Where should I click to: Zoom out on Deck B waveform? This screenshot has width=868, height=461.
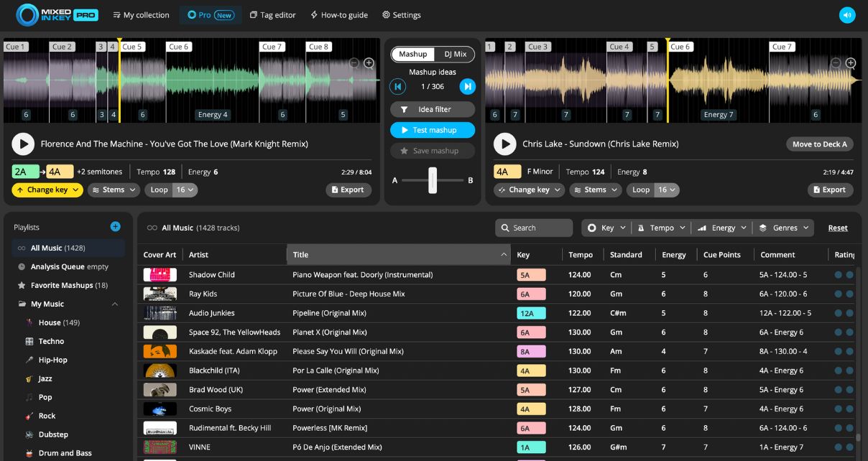point(836,63)
